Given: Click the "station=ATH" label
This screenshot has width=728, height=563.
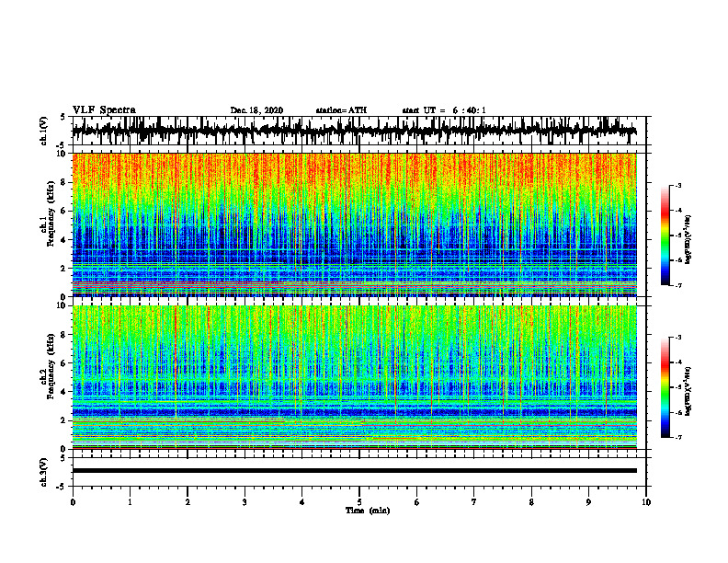Looking at the screenshot, I should point(341,110).
